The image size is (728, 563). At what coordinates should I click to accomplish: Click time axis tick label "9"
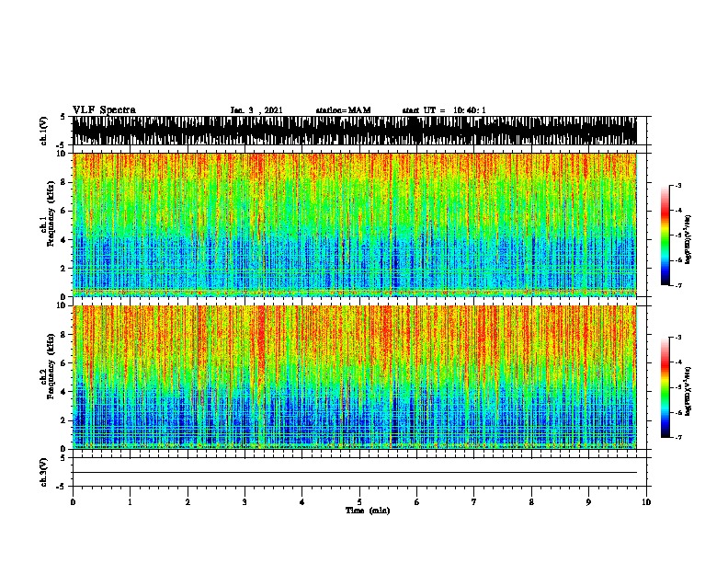click(x=588, y=502)
